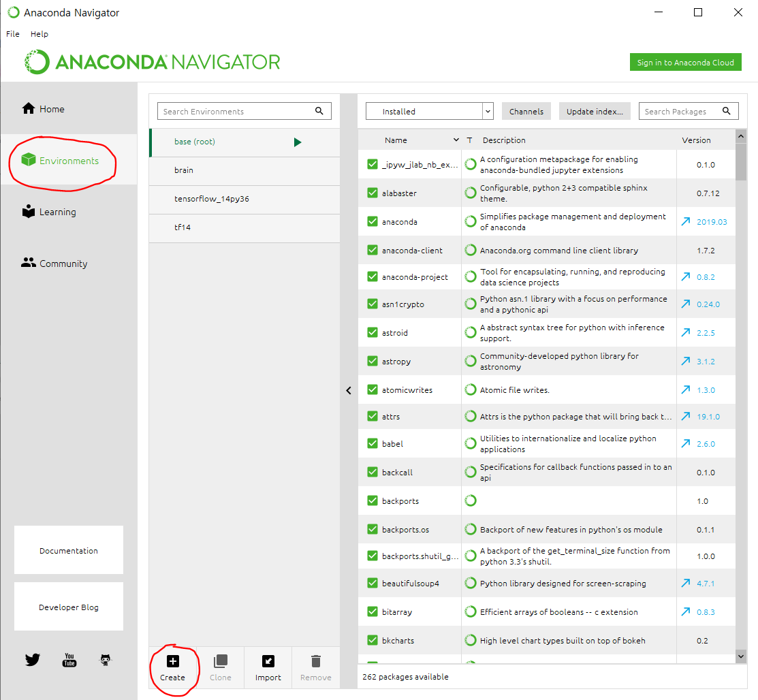
Task: Click the Remove environment trash icon
Action: click(x=316, y=661)
